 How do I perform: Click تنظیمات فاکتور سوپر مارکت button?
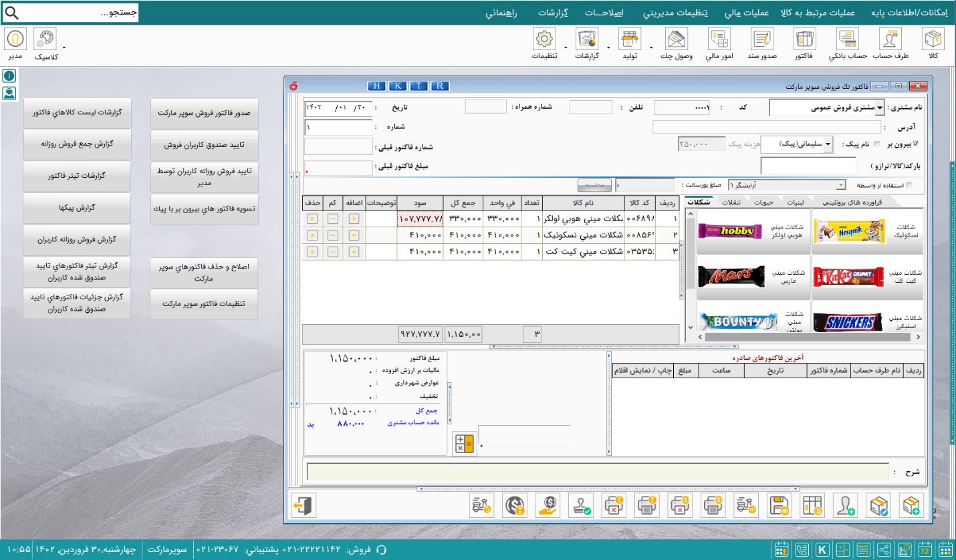204,303
